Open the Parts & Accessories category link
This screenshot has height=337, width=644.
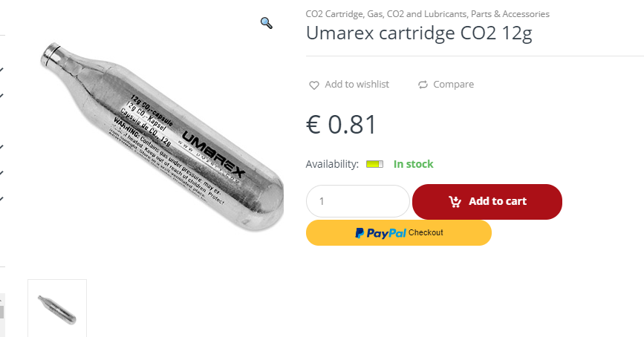click(510, 14)
